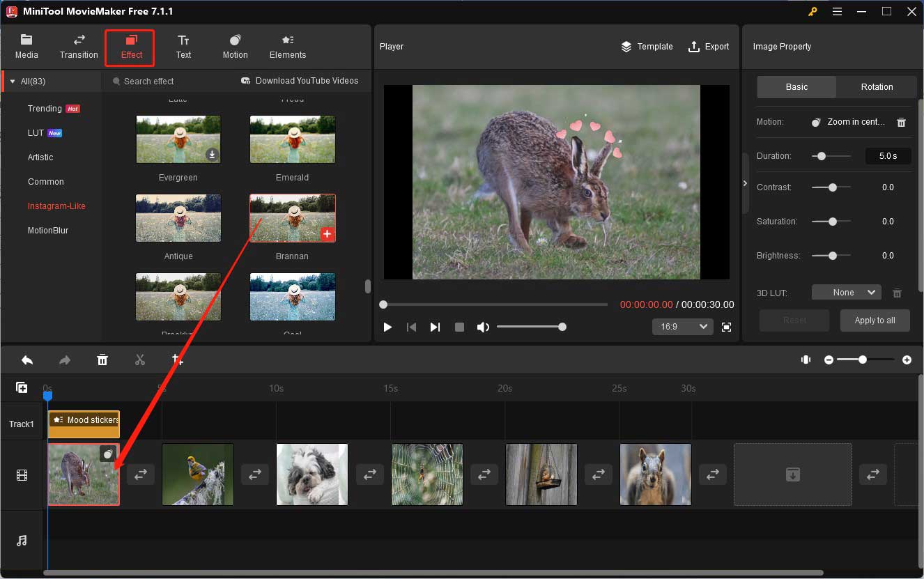Open the 3D LUT dropdown
The image size is (924, 579).
(x=846, y=292)
